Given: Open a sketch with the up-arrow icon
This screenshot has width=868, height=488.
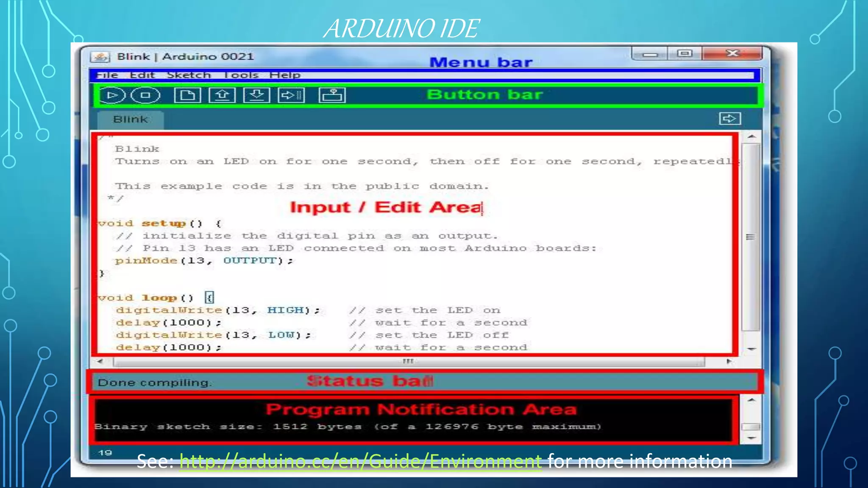Looking at the screenshot, I should 222,95.
